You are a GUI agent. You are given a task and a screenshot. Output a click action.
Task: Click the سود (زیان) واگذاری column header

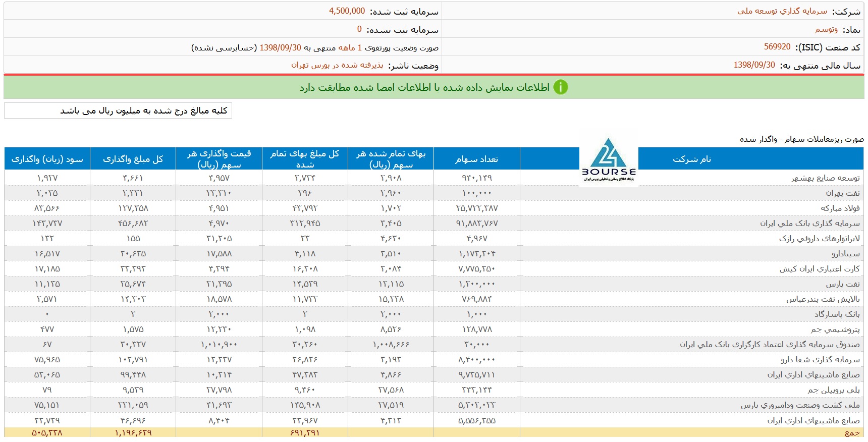[x=47, y=159]
